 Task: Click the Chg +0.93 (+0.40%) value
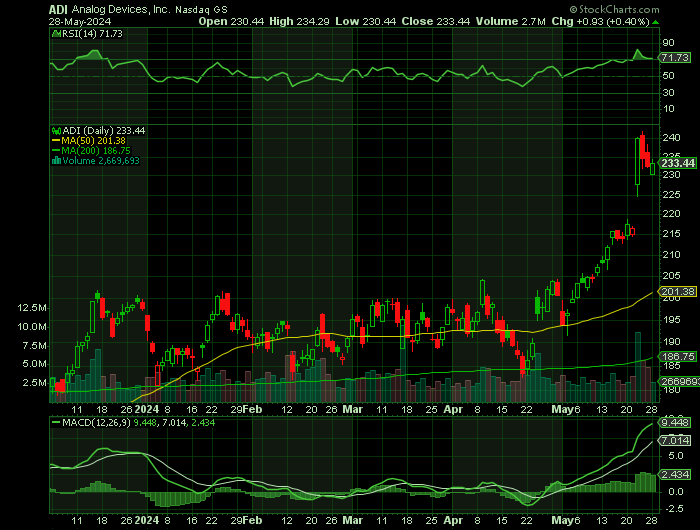600,21
